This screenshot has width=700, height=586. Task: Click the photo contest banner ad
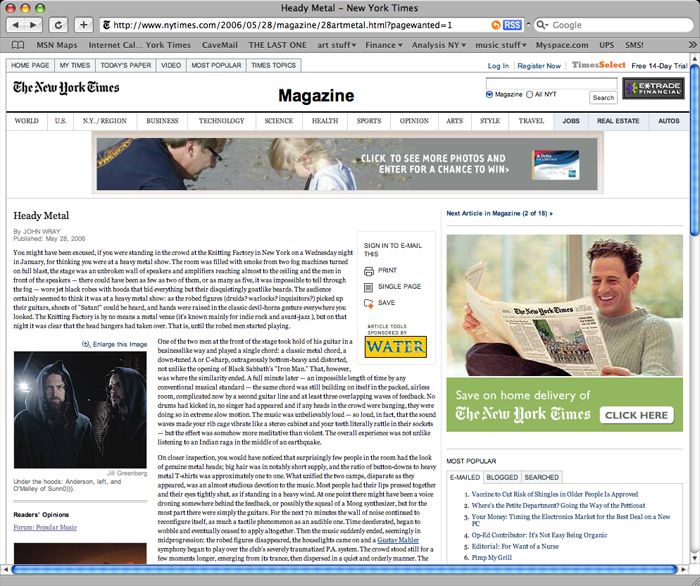click(x=347, y=164)
